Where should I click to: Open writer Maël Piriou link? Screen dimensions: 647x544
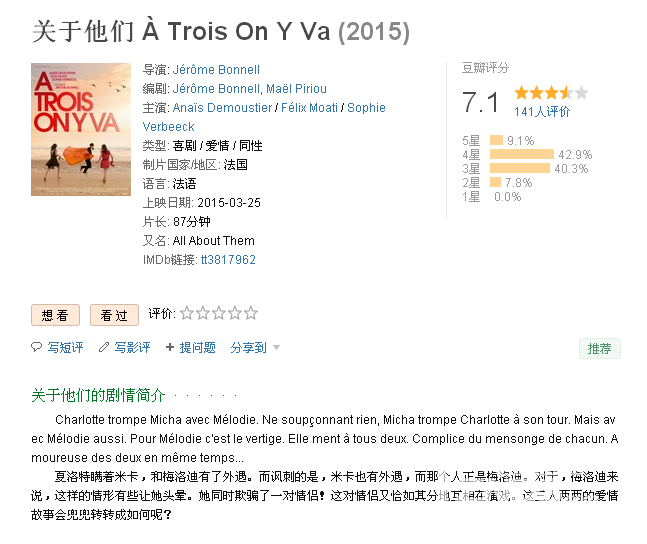pos(296,89)
